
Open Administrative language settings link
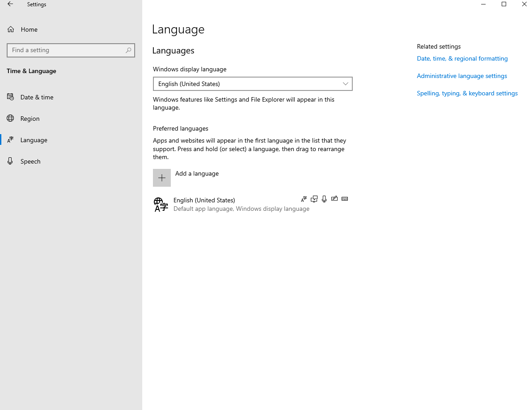pos(462,76)
